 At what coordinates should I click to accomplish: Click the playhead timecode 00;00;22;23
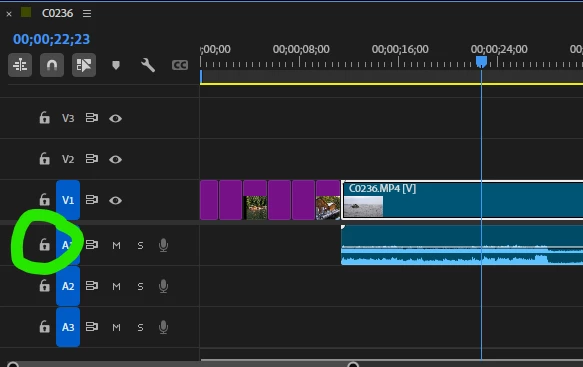(x=51, y=39)
